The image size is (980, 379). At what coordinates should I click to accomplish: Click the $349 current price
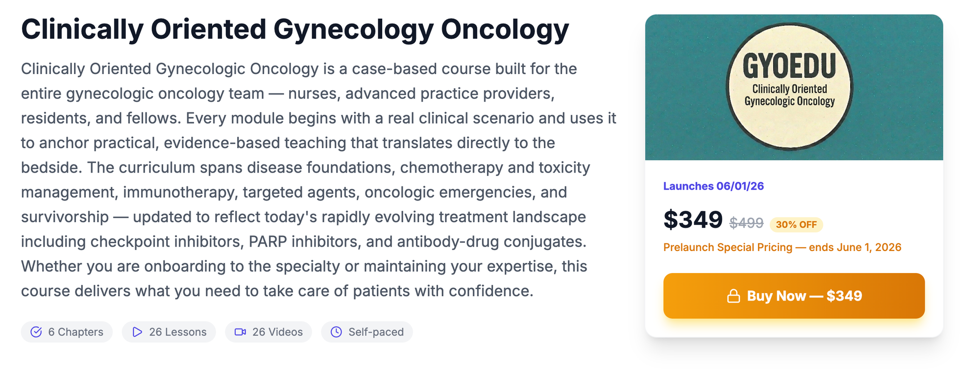point(692,220)
